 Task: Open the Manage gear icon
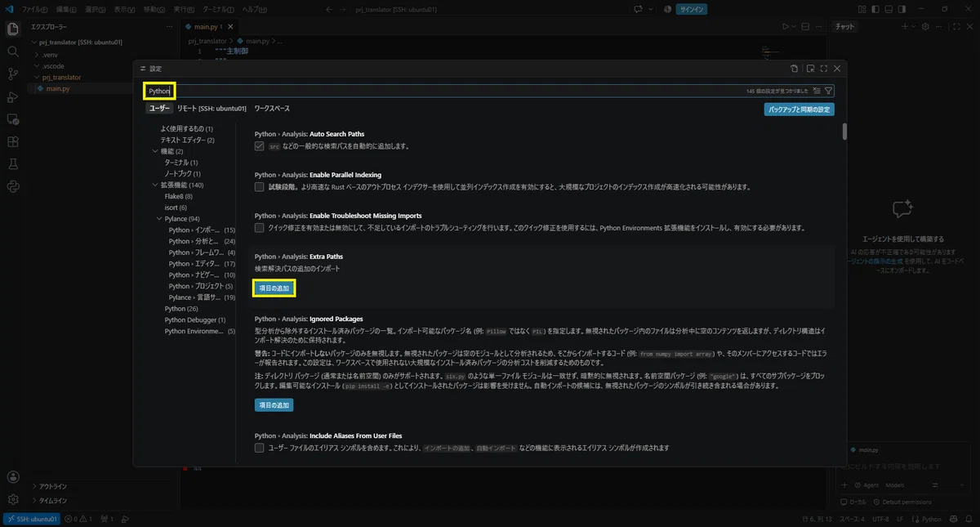click(x=13, y=499)
